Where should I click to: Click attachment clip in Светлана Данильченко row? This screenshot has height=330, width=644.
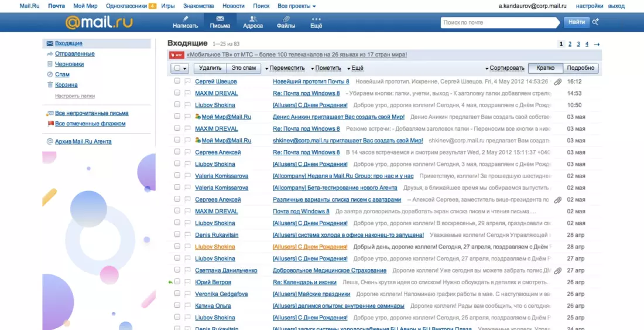(557, 271)
